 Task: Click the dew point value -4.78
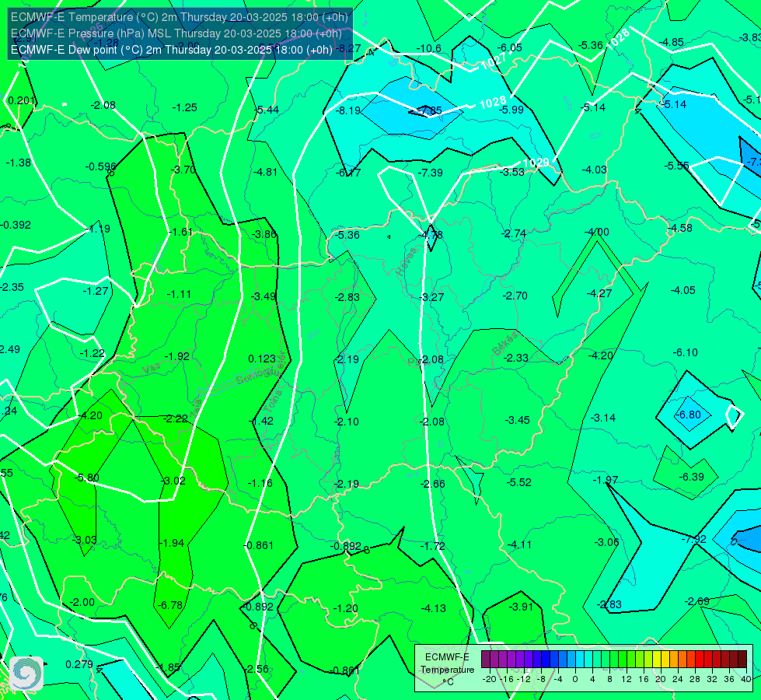pyautogui.click(x=431, y=235)
